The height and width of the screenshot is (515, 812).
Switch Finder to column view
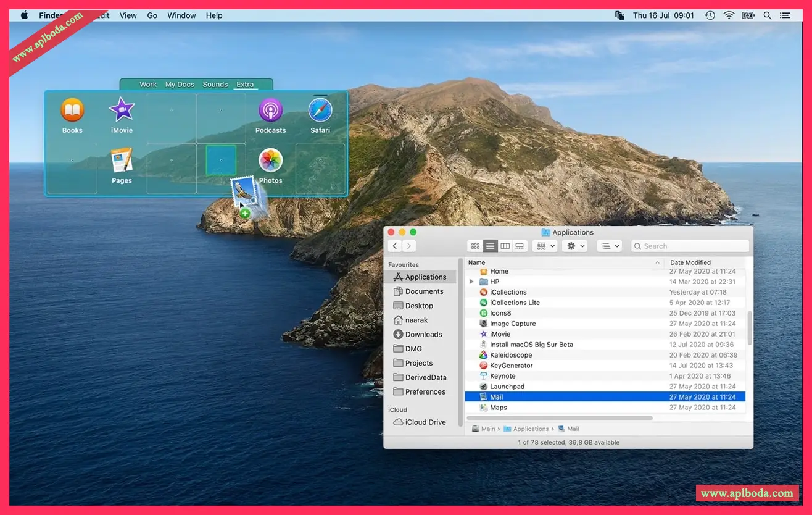pos(505,246)
